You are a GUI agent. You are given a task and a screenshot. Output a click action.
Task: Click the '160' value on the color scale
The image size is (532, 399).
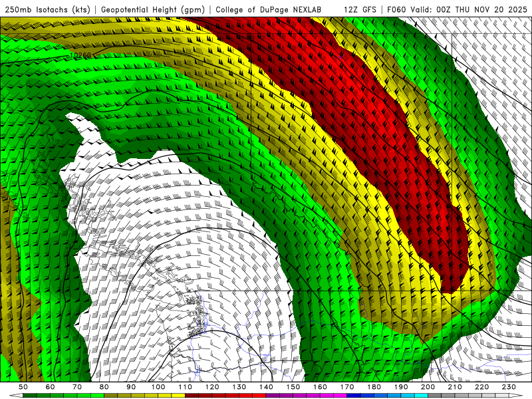[x=320, y=387]
